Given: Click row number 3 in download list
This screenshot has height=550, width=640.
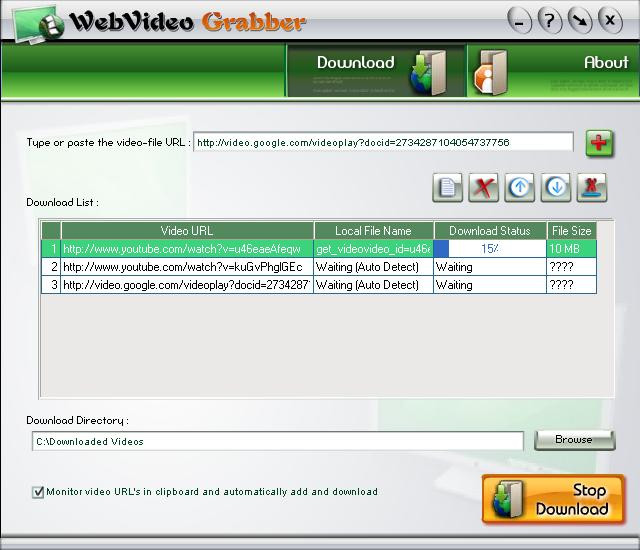Looking at the screenshot, I should click(x=51, y=285).
